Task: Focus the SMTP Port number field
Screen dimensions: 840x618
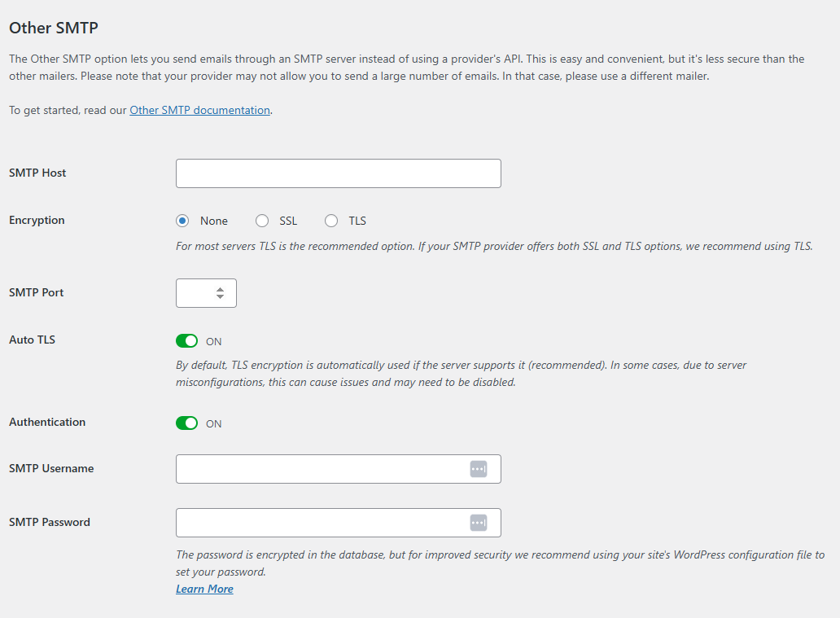Action: tap(195, 293)
